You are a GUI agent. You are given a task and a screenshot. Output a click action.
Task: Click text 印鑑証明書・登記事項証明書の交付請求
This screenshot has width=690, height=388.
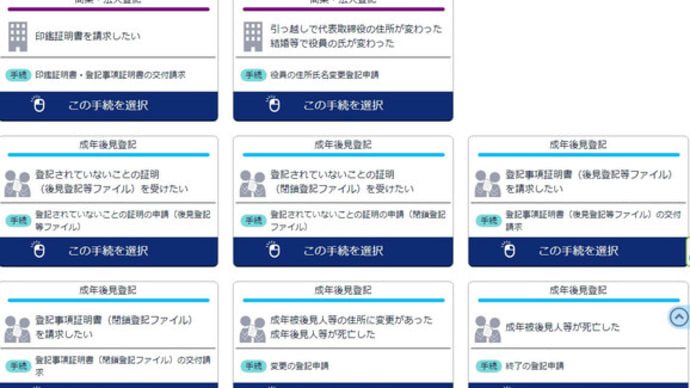click(x=110, y=75)
